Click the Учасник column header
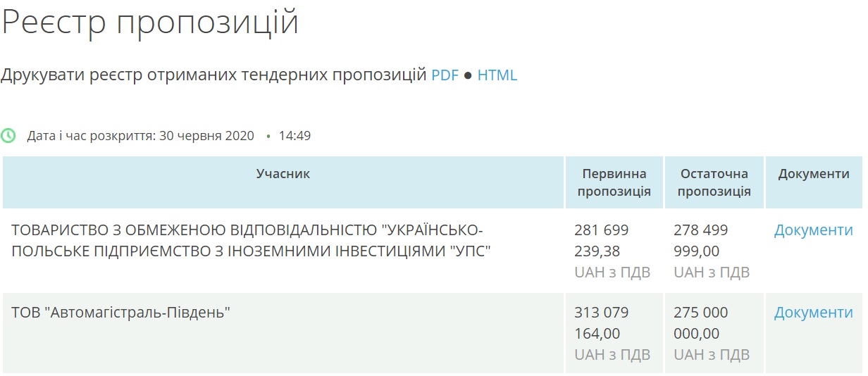Viewport: 868px width, 376px height. 283,174
